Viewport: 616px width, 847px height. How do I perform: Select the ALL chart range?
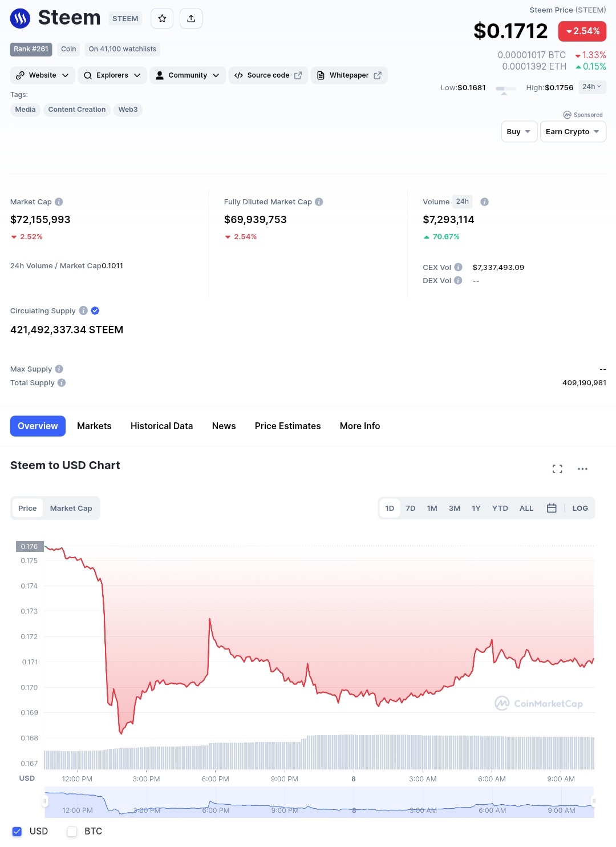526,509
